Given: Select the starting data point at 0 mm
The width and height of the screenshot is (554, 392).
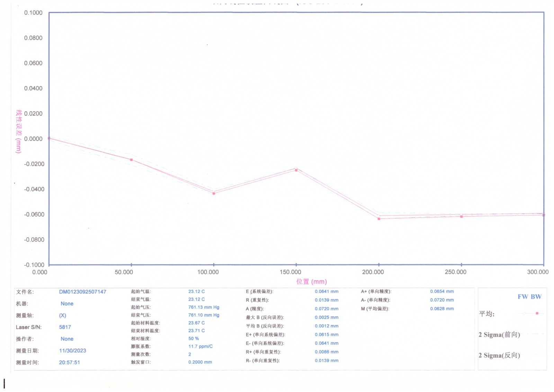Looking at the screenshot, I should (x=49, y=138).
